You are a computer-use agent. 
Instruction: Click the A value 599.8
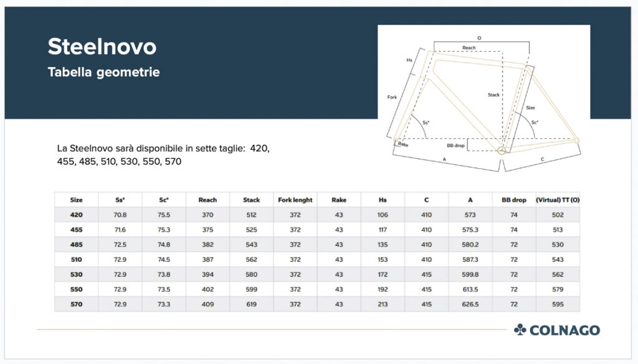[x=470, y=274]
